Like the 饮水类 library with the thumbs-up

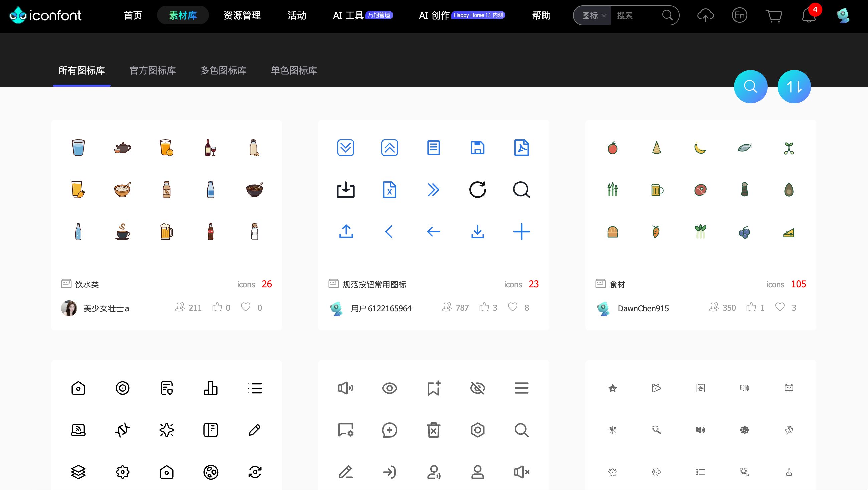(217, 307)
